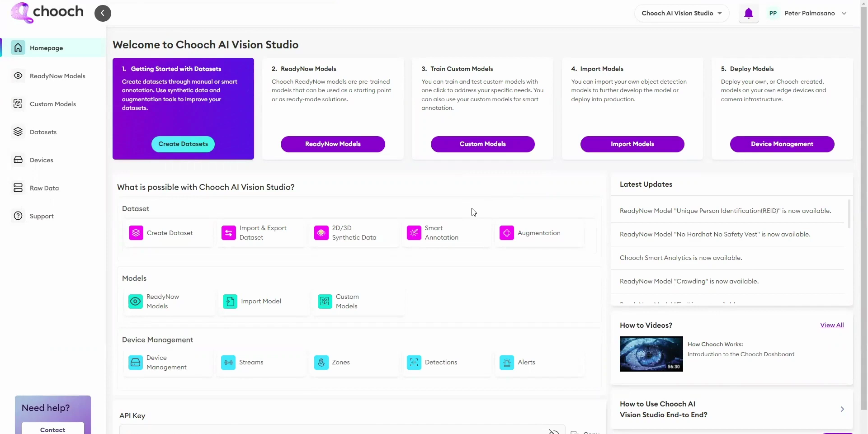Toggle API key visibility eye icon
The height and width of the screenshot is (434, 868).
coord(554,431)
